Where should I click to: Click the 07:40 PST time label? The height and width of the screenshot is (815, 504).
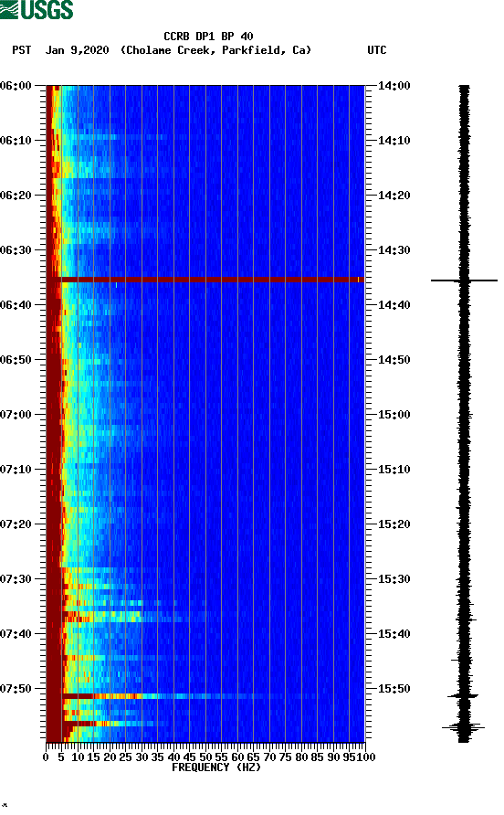(x=16, y=634)
